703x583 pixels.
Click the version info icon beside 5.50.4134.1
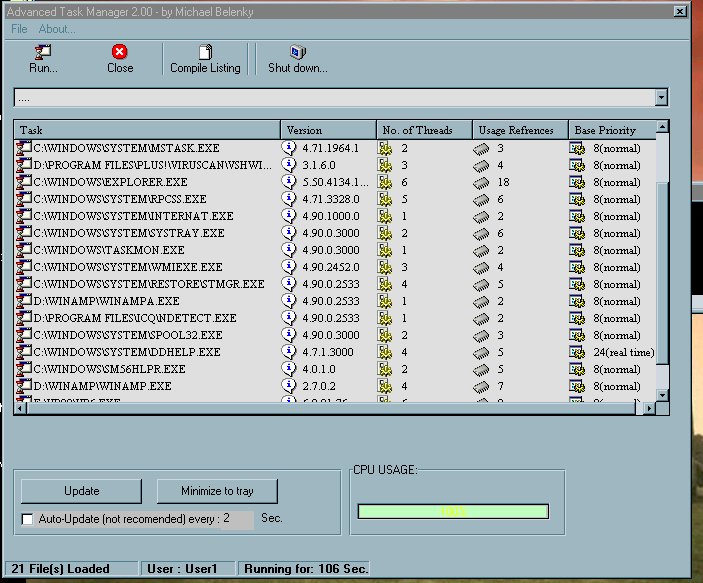(x=289, y=182)
